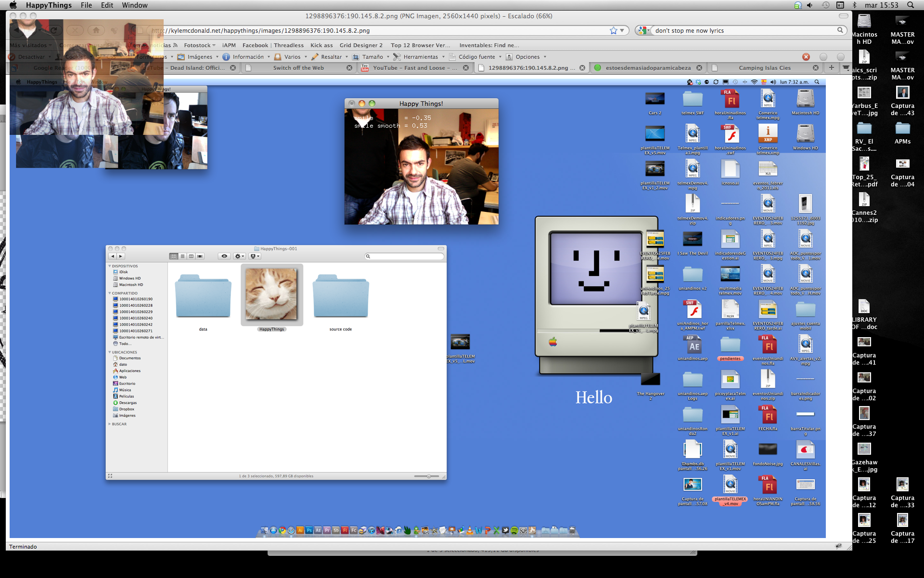Image resolution: width=924 pixels, height=578 pixels.
Task: Open the 'Grid Designer 2' bookmark
Action: (361, 45)
